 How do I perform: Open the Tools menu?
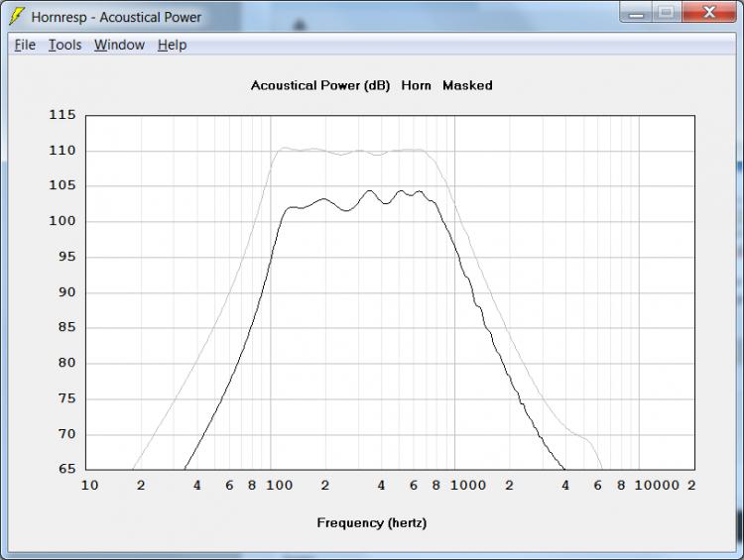(65, 45)
